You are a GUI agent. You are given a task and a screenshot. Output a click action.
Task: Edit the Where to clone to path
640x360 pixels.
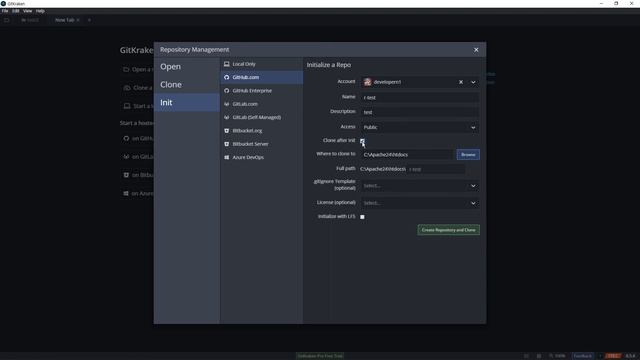[x=407, y=155]
